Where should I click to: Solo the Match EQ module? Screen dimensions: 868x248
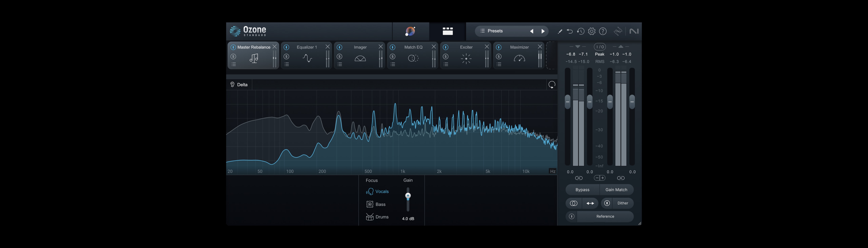click(393, 56)
